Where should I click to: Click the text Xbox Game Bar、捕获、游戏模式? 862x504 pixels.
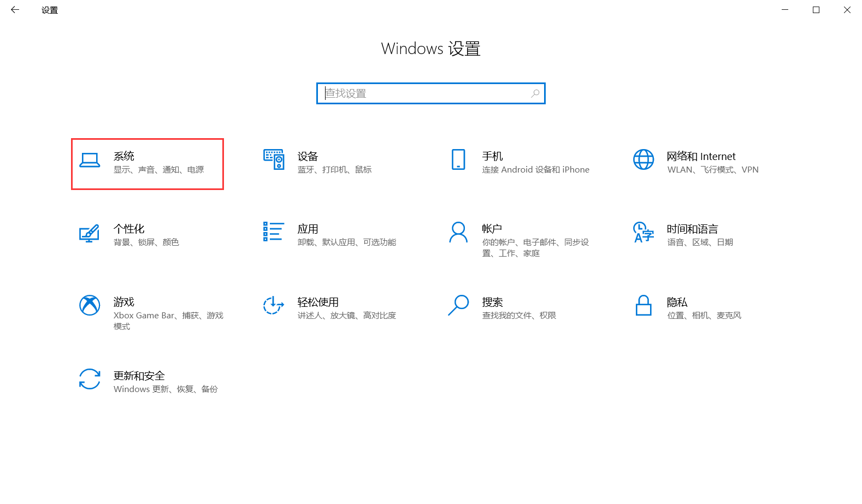click(x=168, y=321)
